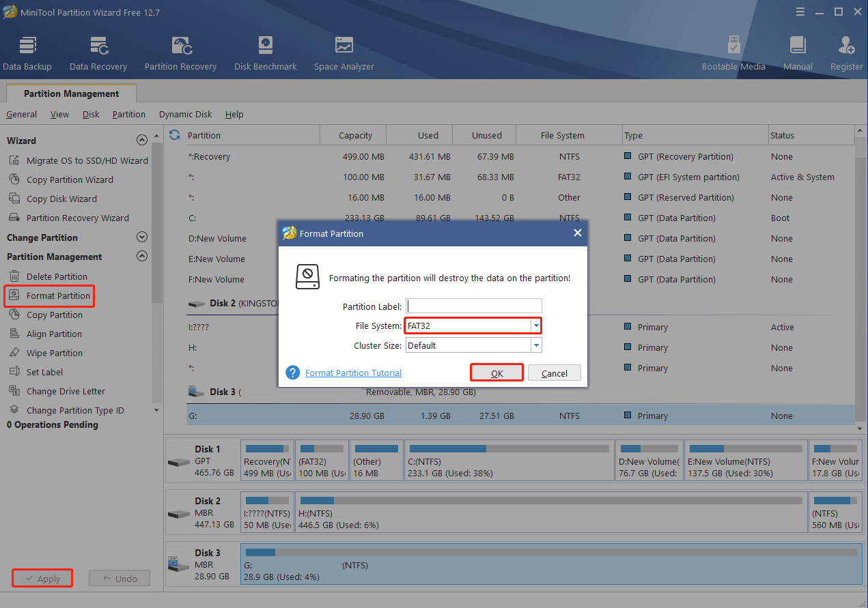Select the G: partition row
Image resolution: width=868 pixels, height=608 pixels.
coord(519,416)
